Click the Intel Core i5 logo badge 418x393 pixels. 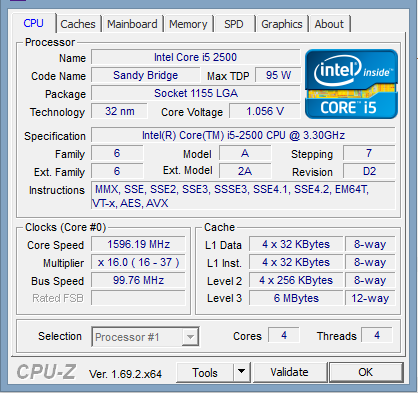(x=351, y=84)
